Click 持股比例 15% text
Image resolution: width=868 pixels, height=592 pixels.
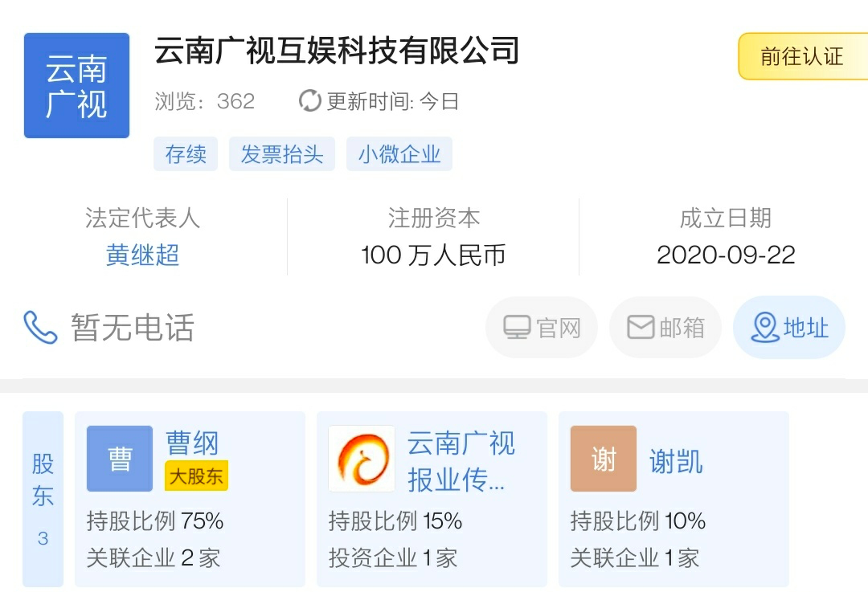(x=395, y=521)
